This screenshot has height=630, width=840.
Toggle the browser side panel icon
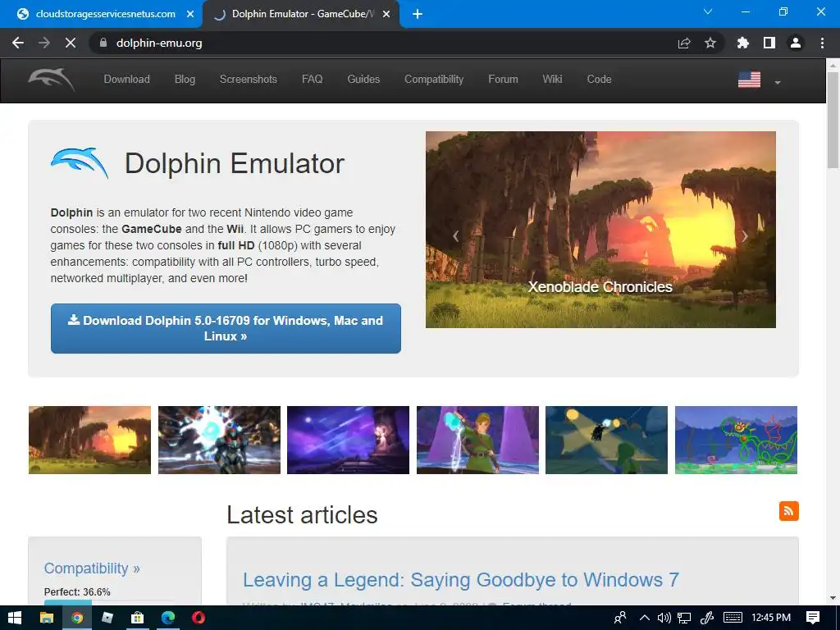point(769,43)
